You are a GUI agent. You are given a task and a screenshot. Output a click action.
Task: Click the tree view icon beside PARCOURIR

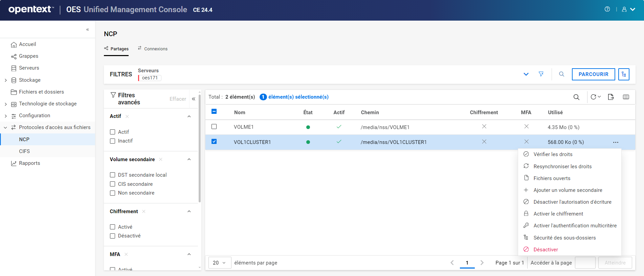(x=624, y=74)
